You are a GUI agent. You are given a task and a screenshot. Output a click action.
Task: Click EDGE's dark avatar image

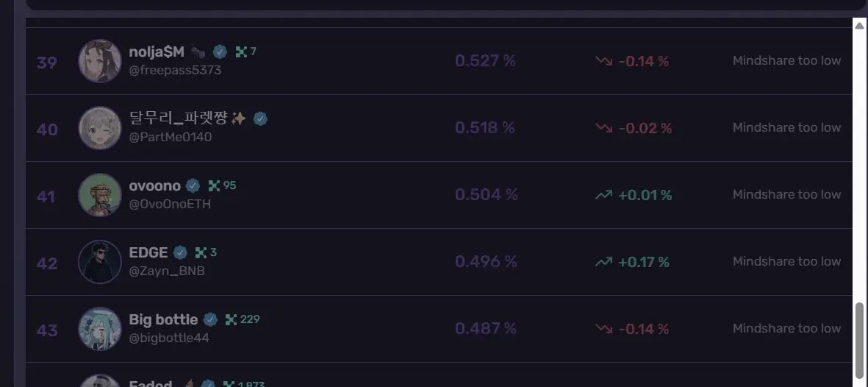click(100, 262)
